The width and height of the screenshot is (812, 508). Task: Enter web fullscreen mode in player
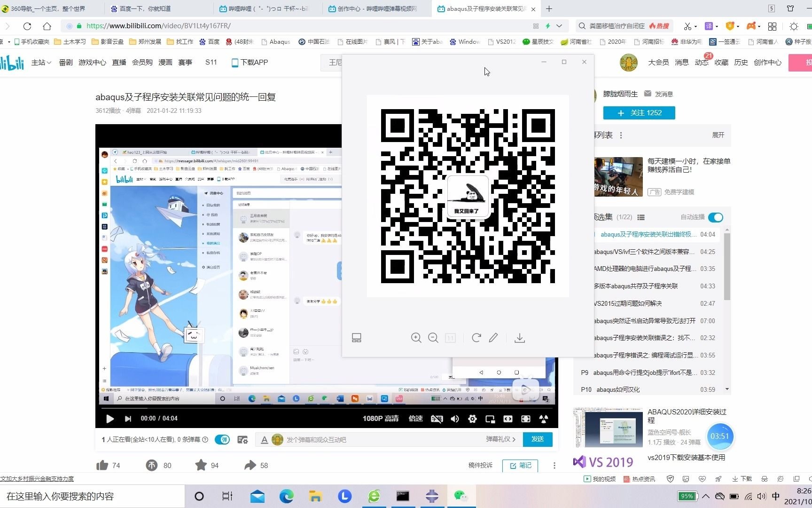click(526, 419)
